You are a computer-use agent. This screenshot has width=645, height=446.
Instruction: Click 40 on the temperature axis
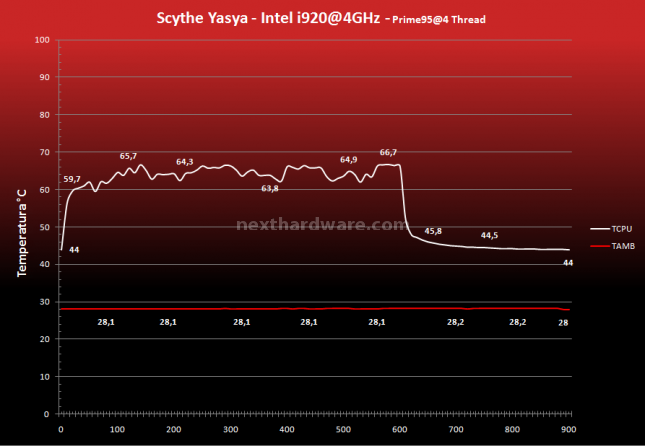tap(44, 264)
